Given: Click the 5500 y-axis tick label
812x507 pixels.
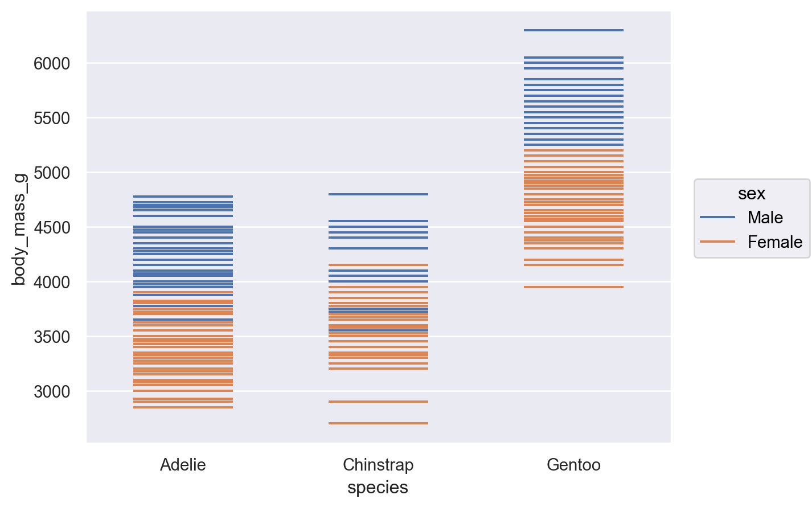Looking at the screenshot, I should (x=52, y=118).
